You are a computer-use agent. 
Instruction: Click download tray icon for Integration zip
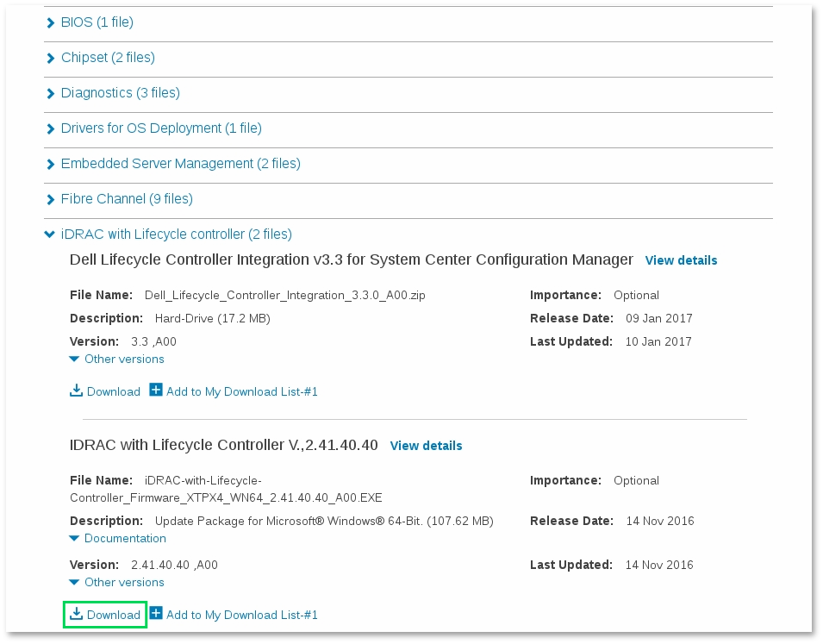76,391
